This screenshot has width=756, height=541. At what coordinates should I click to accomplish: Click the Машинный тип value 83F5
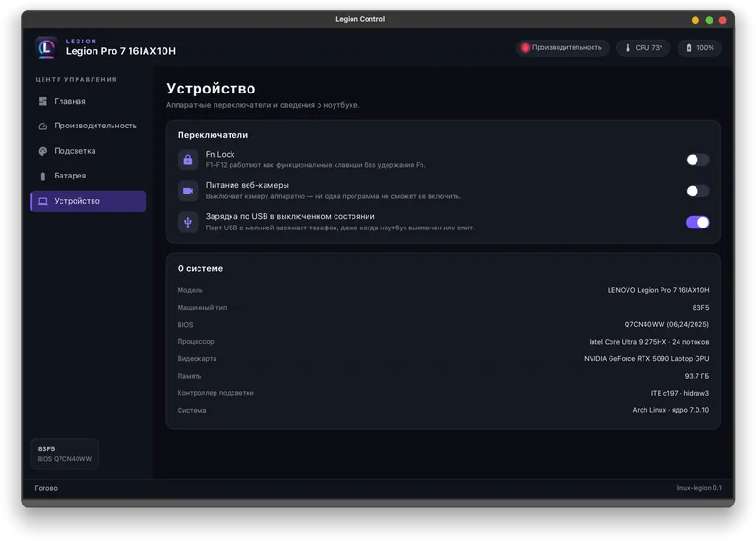pos(700,308)
